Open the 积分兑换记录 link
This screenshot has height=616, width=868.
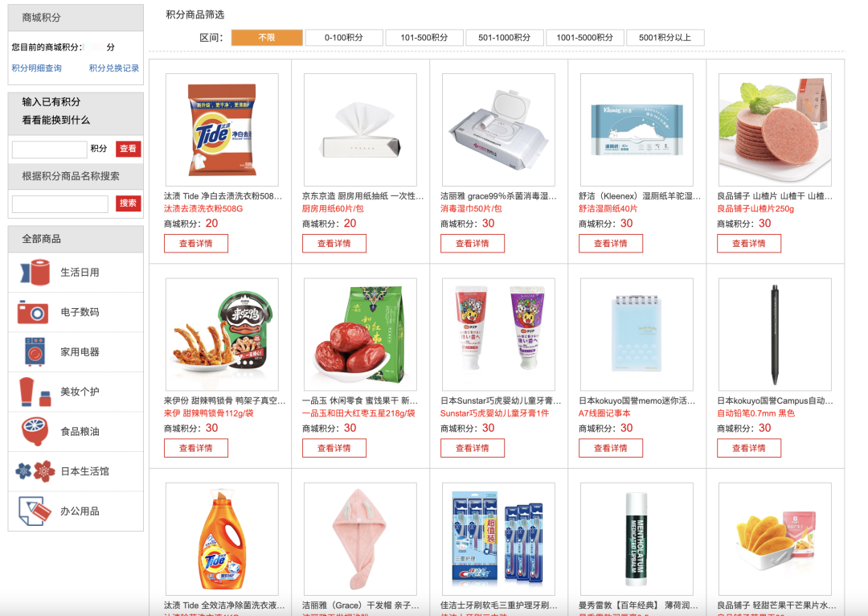114,68
